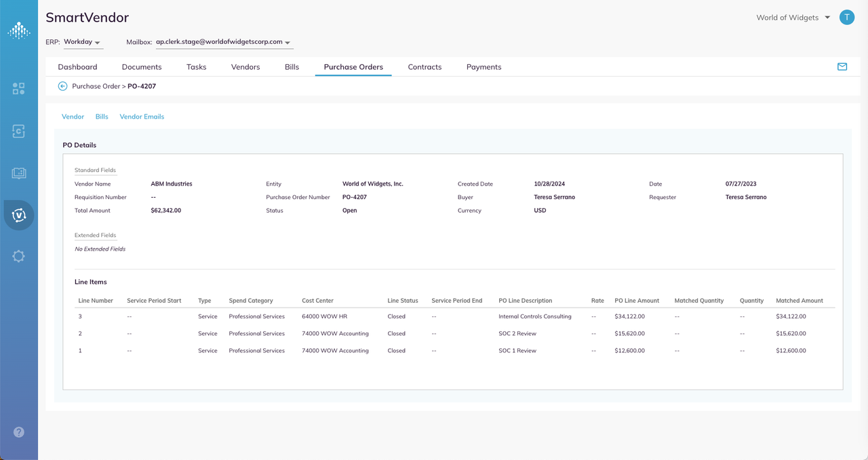Open the third sidebar reports icon
This screenshot has height=460, width=868.
[19, 173]
